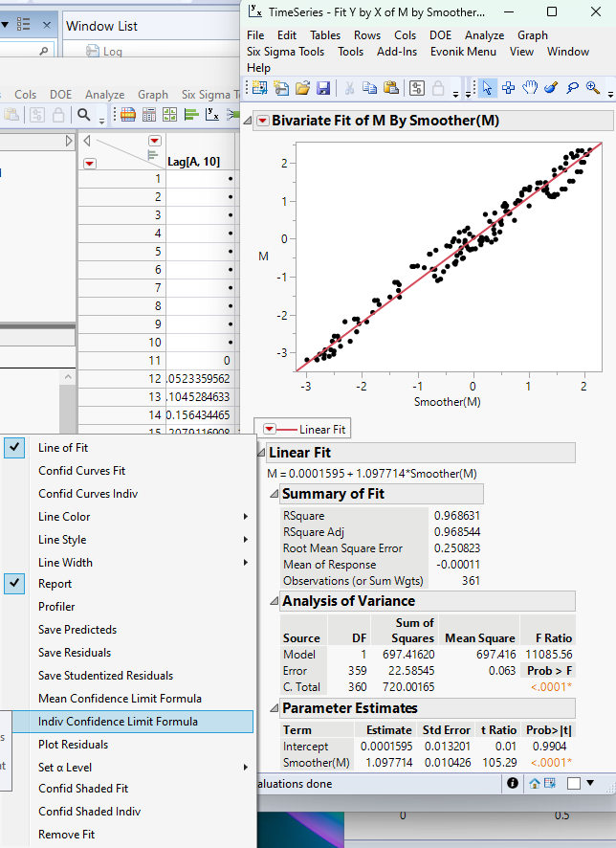Select the Arrow cursor tool
The height and width of the screenshot is (848, 616).
pyautogui.click(x=488, y=88)
